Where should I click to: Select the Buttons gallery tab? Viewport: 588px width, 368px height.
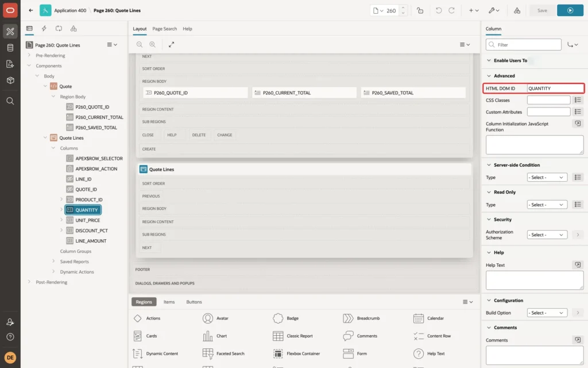tap(194, 302)
